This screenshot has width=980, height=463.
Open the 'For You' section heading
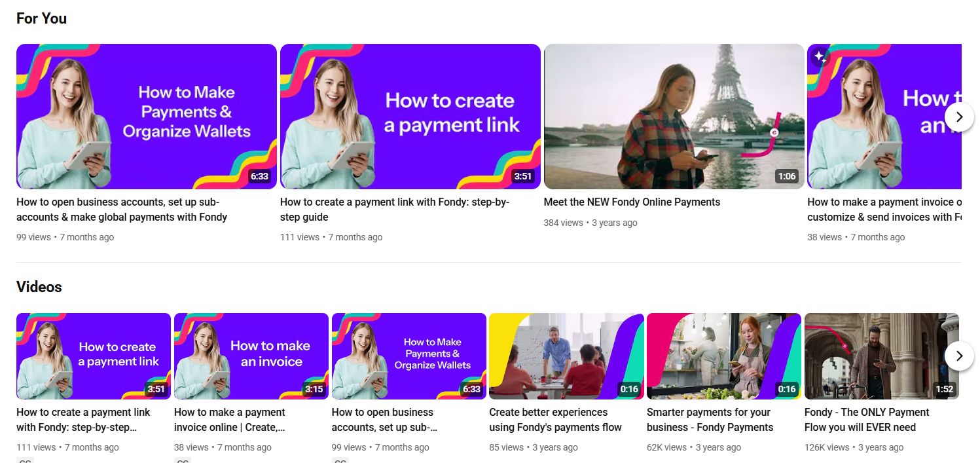tap(41, 18)
